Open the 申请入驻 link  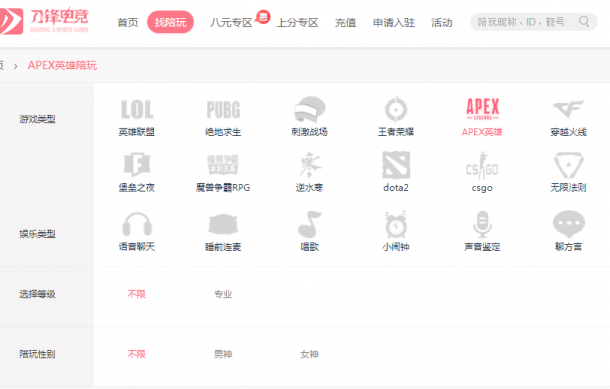[x=394, y=23]
